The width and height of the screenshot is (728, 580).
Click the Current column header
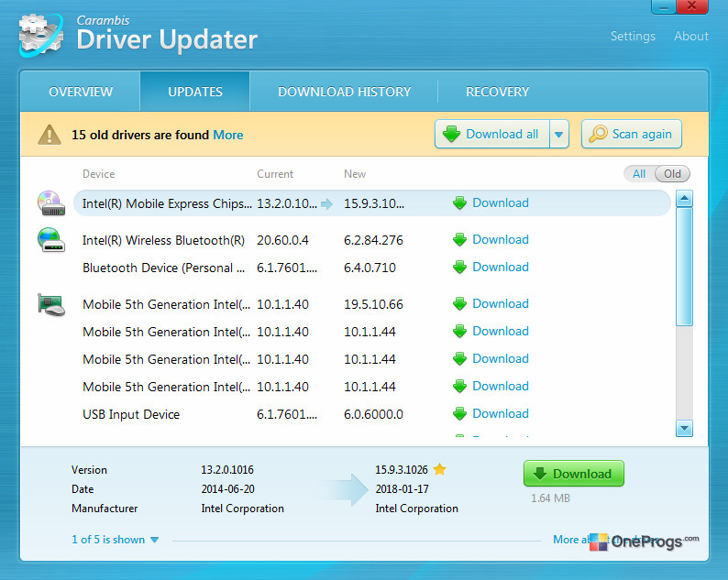275,174
